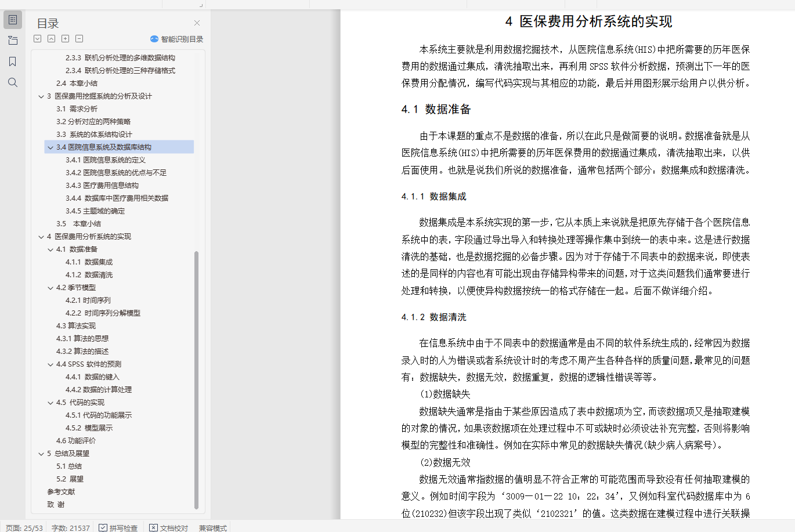Click 页面: 25/53 page indicator

pyautogui.click(x=24, y=528)
